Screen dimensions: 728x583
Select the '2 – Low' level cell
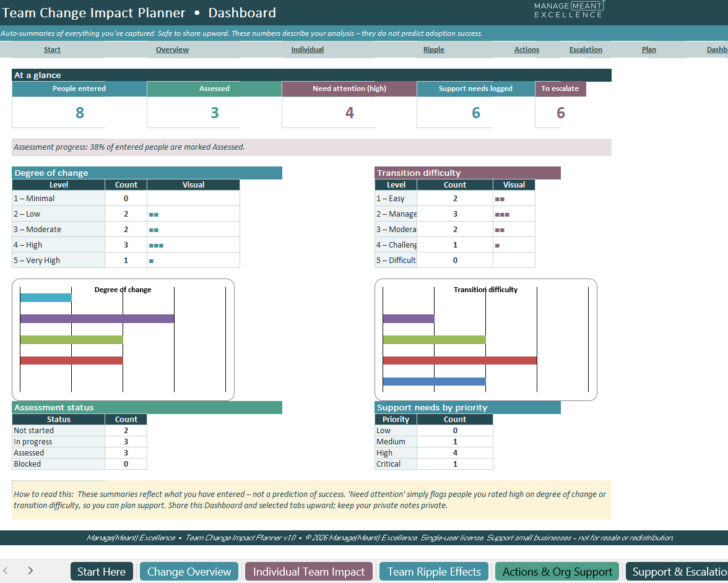(58, 214)
